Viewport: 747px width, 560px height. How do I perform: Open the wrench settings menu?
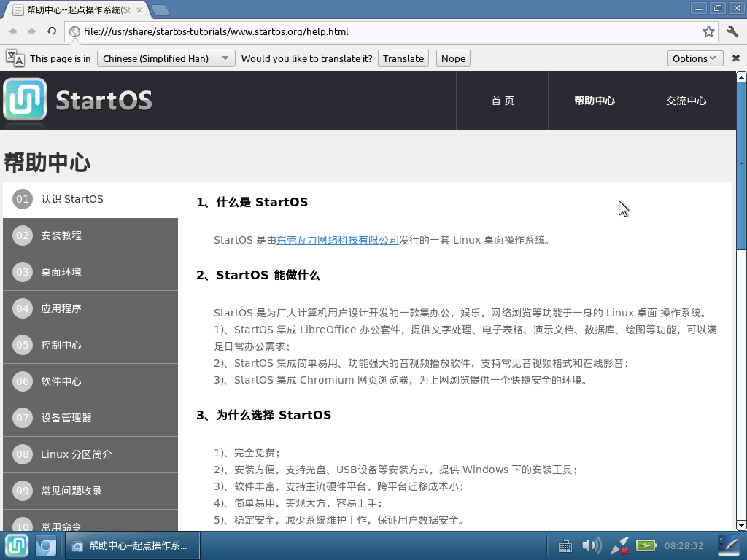tap(732, 31)
